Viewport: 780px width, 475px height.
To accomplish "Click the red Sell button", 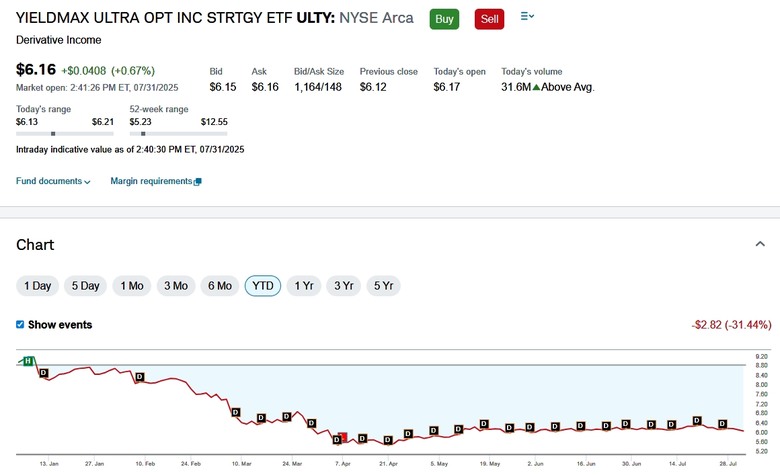I will pos(489,19).
